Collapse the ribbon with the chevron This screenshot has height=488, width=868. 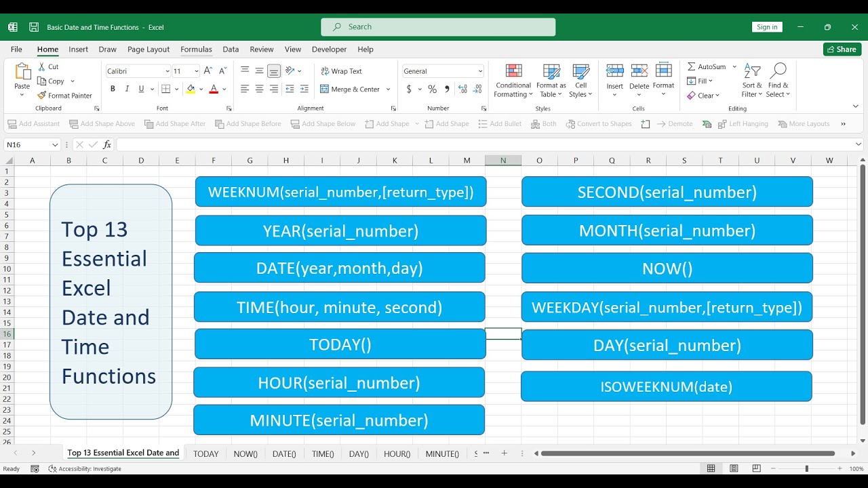pos(856,106)
